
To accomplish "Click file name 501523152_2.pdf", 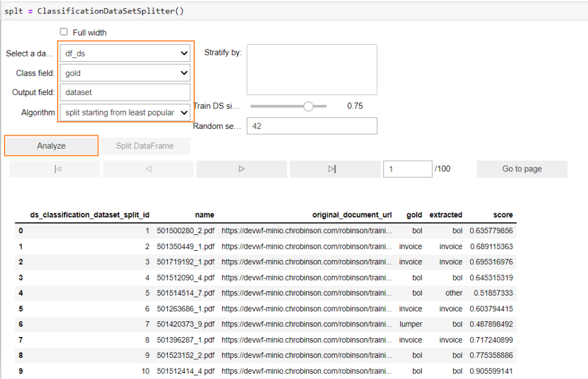I will (185, 355).
